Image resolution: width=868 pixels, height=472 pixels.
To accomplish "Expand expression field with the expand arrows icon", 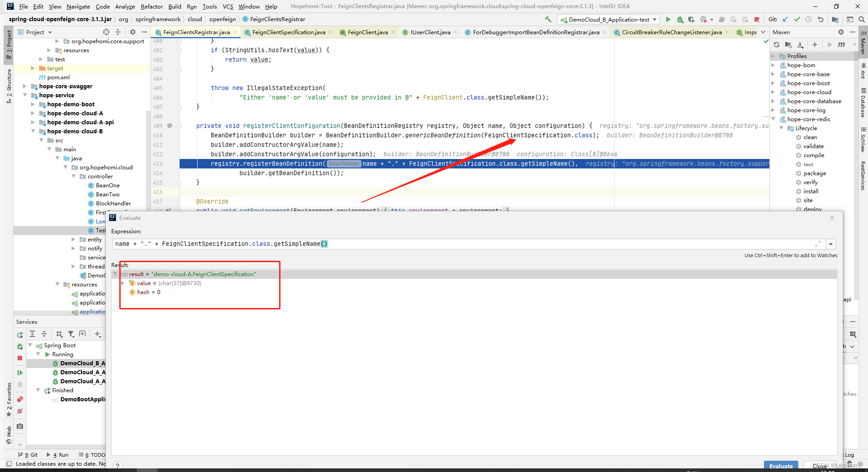I will point(818,244).
